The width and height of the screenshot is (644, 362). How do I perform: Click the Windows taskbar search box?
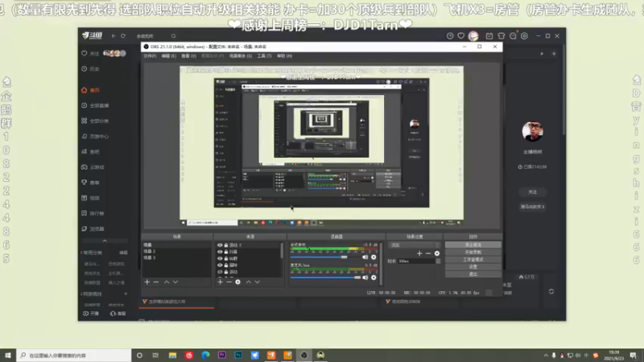[x=74, y=356]
